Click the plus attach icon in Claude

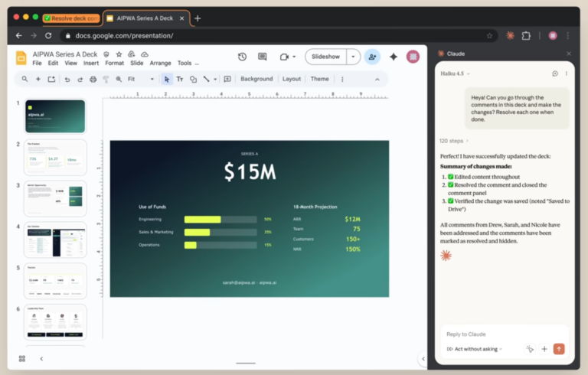coord(544,349)
